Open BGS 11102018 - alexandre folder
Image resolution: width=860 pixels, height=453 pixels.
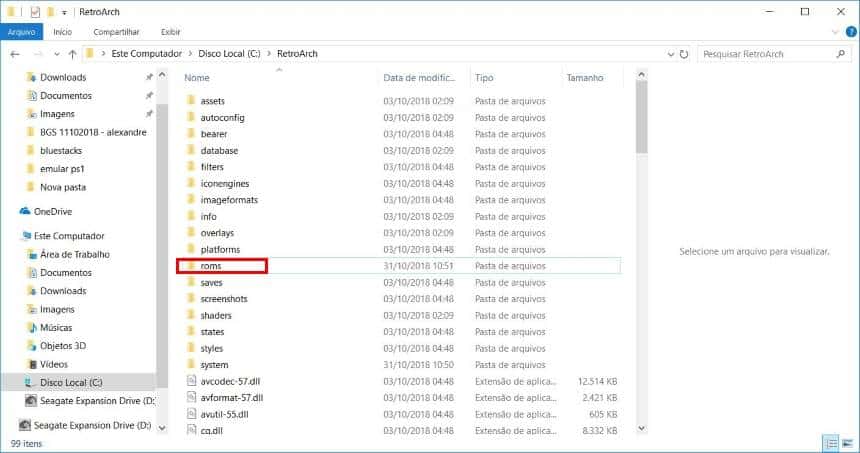point(93,132)
